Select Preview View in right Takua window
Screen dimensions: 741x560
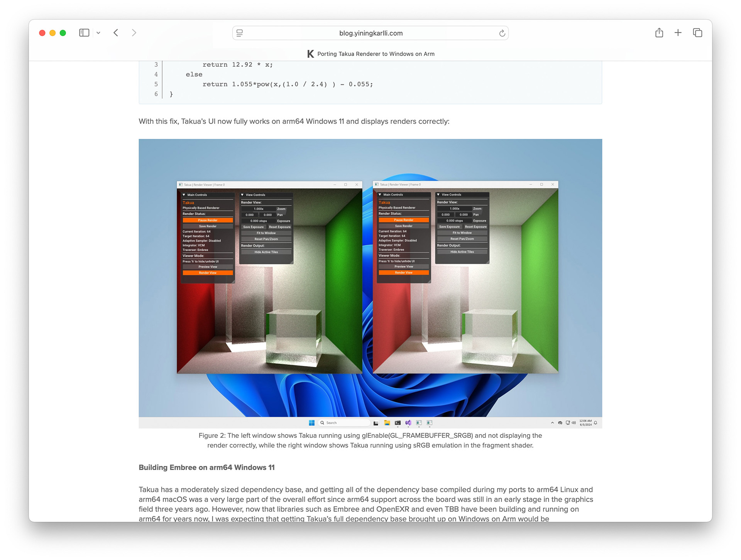[x=404, y=267]
